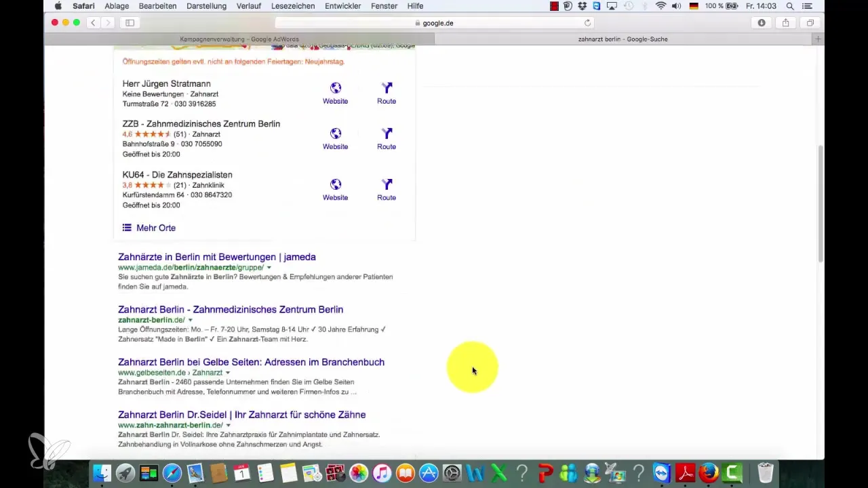868x488 pixels.
Task: Open the Entwickler menu
Action: point(343,6)
